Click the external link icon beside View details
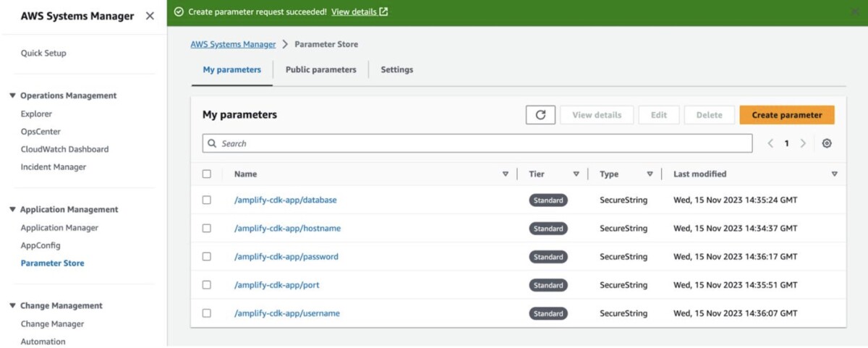 coord(384,12)
